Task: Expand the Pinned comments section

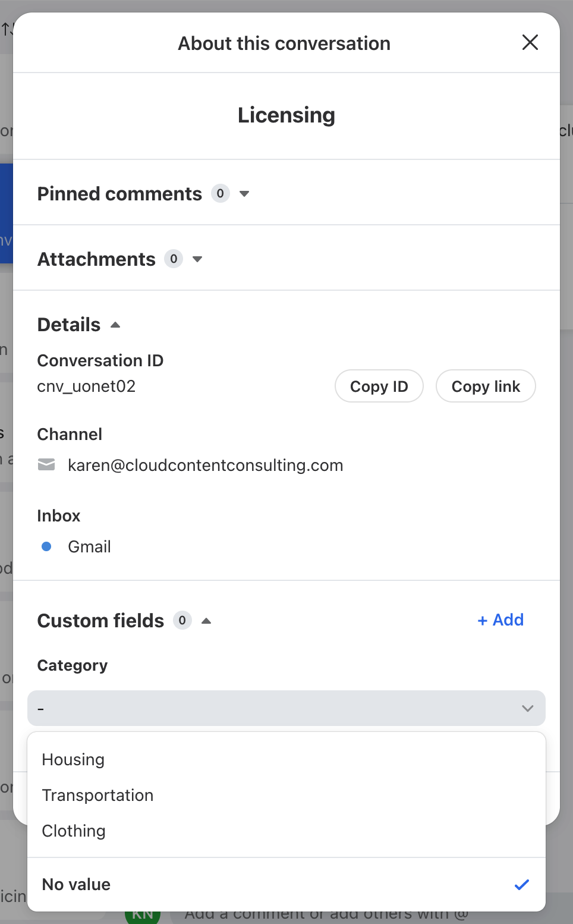Action: click(244, 194)
